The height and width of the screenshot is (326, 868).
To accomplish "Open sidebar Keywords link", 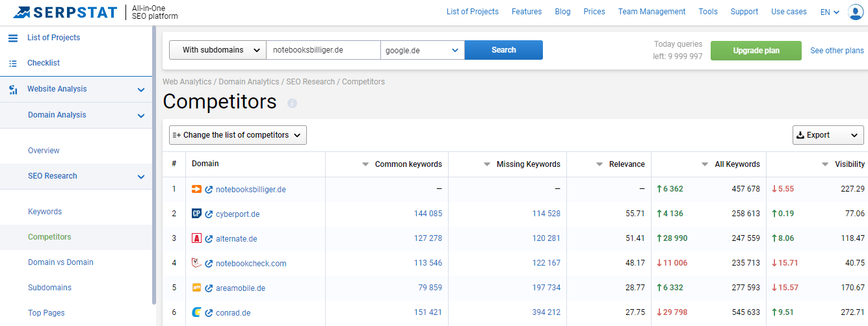I will click(x=45, y=212).
